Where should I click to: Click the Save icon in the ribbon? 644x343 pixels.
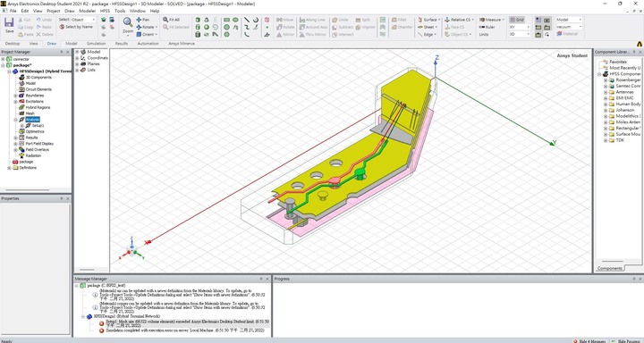pyautogui.click(x=9, y=25)
